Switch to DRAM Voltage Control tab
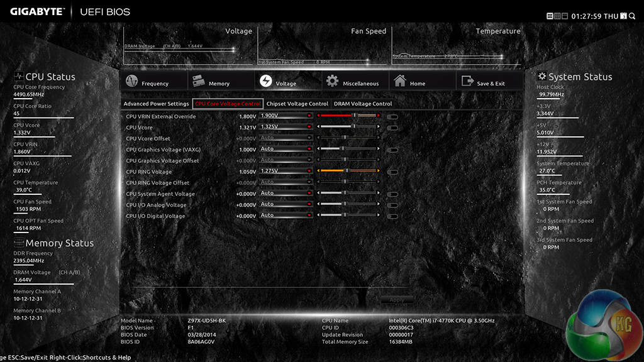 [363, 104]
